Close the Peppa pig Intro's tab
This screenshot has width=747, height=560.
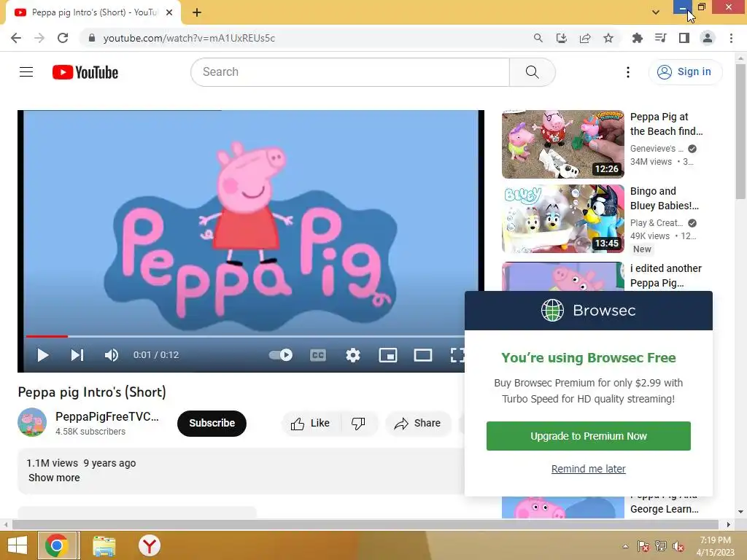pyautogui.click(x=169, y=12)
